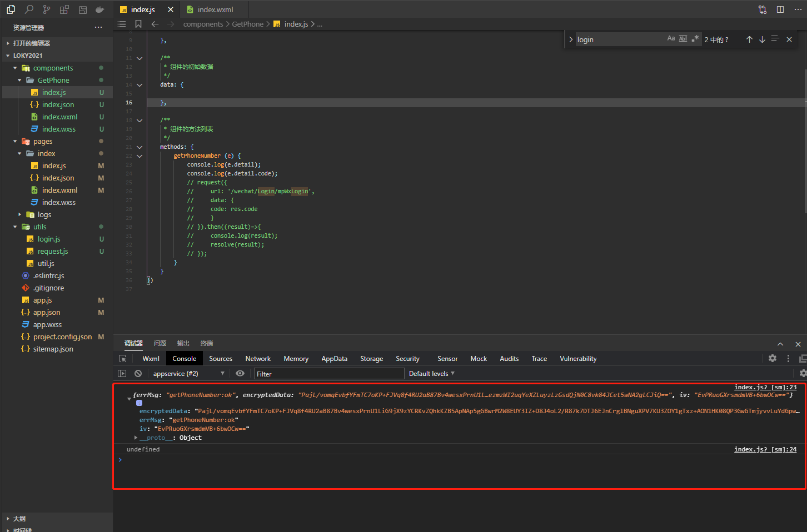Open .eslintrc.js in the file tree
The image size is (807, 532).
pyautogui.click(x=48, y=275)
